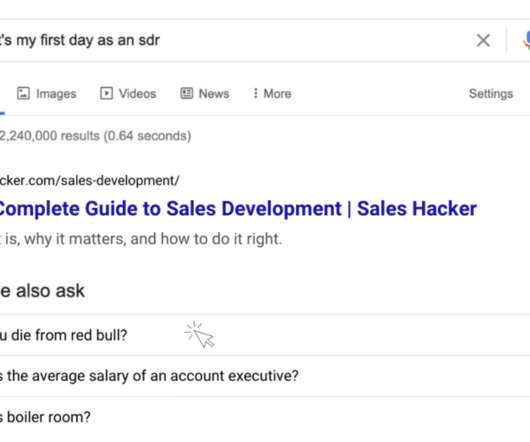Click the Videos play icon
The image size is (530, 442).
pyautogui.click(x=106, y=93)
